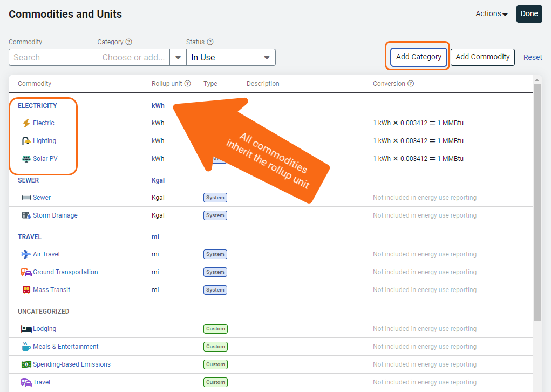Click the System badge on Sewer row
551x392 pixels.
click(x=215, y=198)
